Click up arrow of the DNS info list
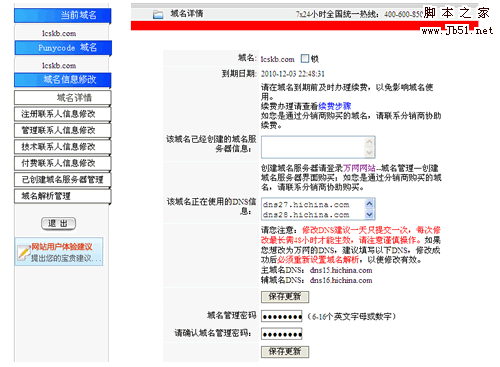The height and width of the screenshot is (367, 500). tap(369, 204)
